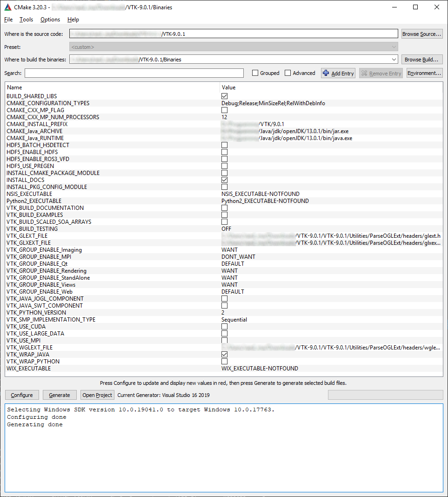The height and width of the screenshot is (497, 448).
Task: Open the Tools menu
Action: tap(27, 20)
